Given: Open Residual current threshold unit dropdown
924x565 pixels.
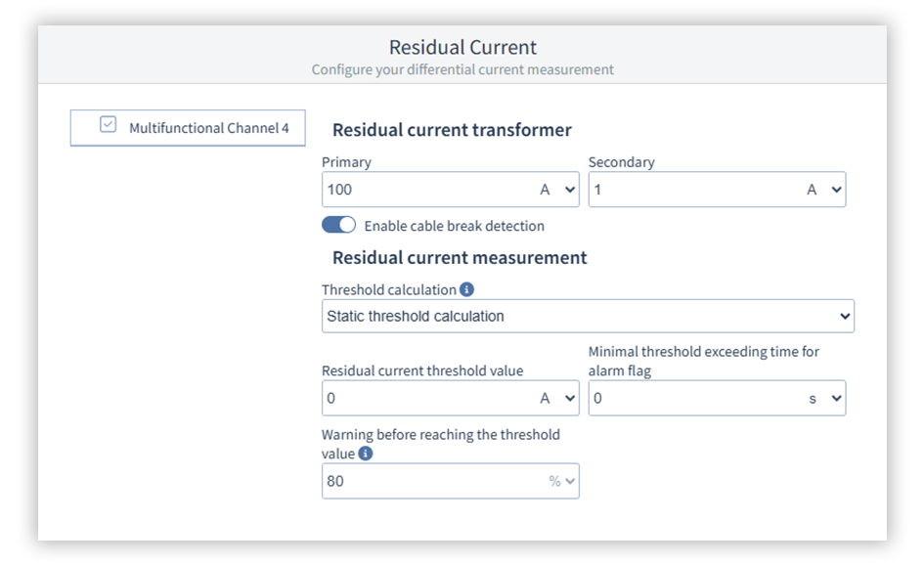Looking at the screenshot, I should [557, 398].
